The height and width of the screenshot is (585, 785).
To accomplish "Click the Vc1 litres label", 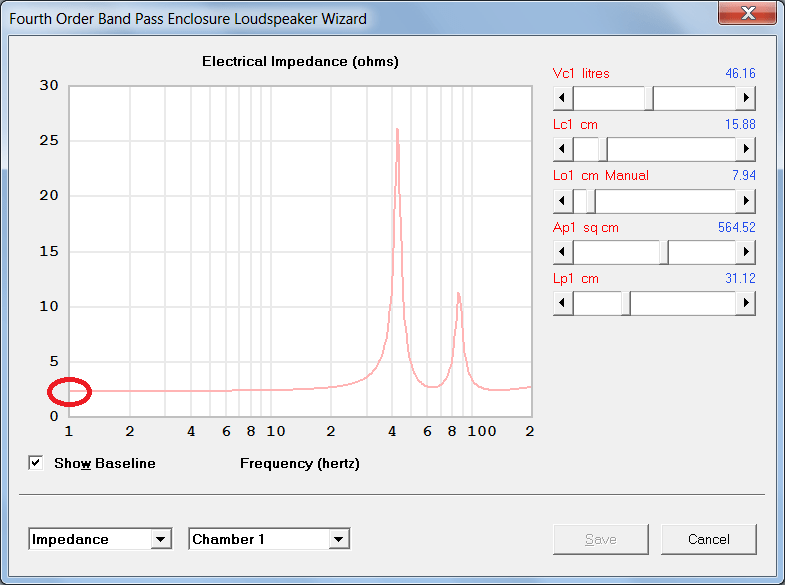I will 581,74.
